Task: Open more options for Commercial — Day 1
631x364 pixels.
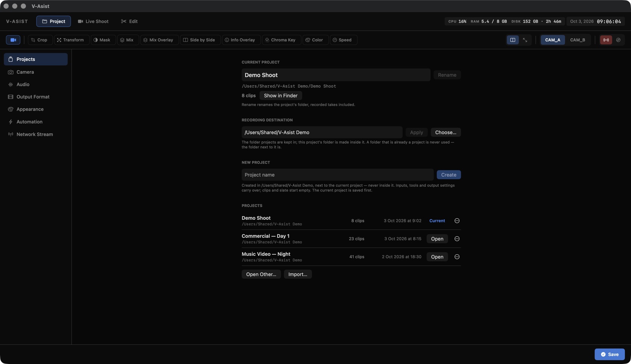Action: [457, 239]
